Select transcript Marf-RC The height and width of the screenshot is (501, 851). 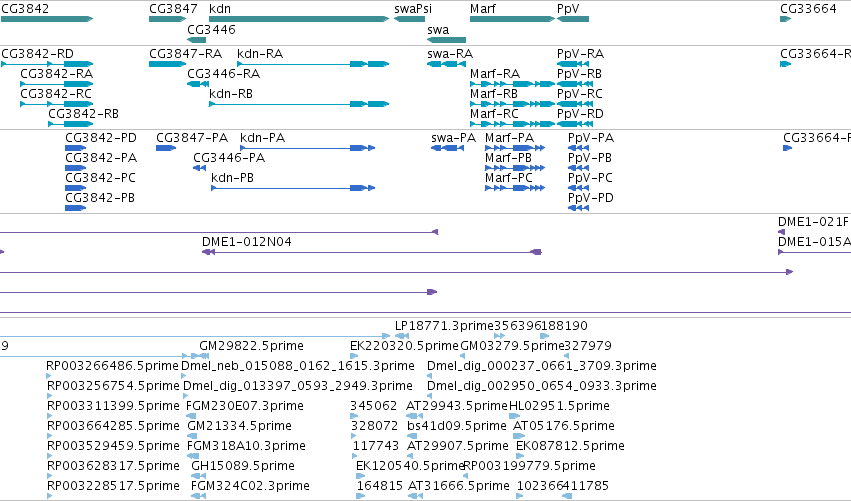coord(494,114)
